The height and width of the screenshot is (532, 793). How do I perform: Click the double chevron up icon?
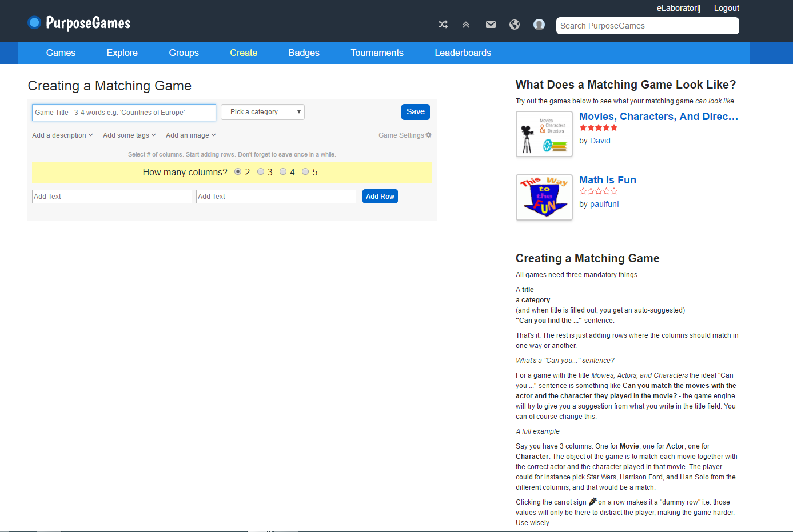466,25
